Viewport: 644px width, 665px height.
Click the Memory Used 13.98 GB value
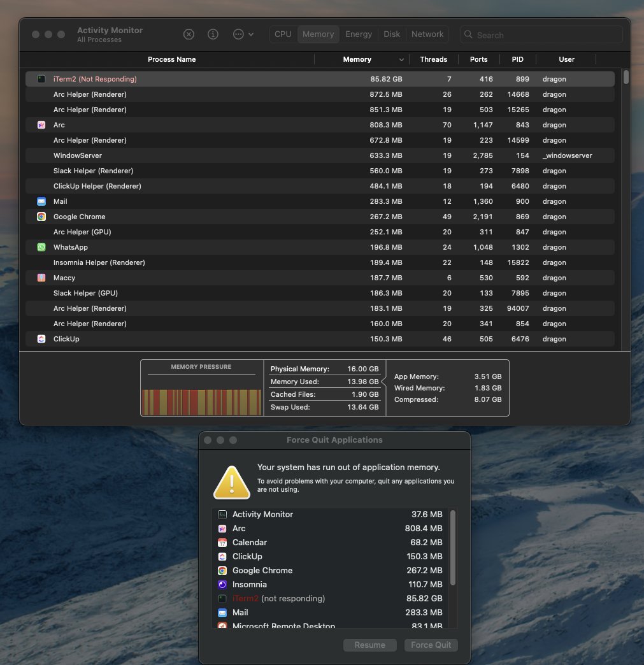point(362,382)
